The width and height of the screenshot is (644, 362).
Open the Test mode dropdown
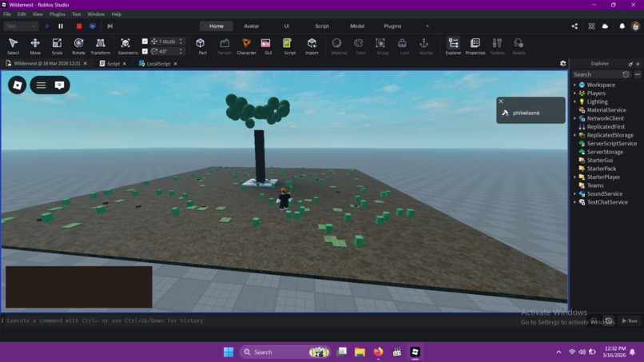21,26
